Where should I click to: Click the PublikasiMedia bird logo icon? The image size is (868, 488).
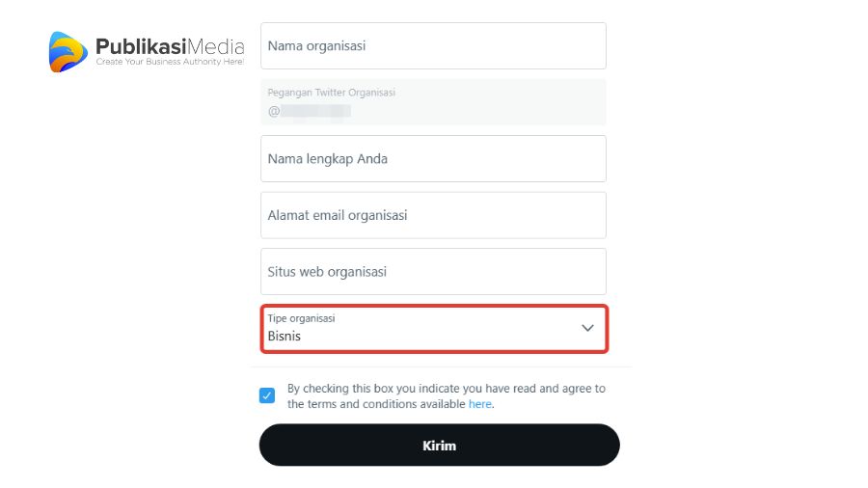coord(68,52)
